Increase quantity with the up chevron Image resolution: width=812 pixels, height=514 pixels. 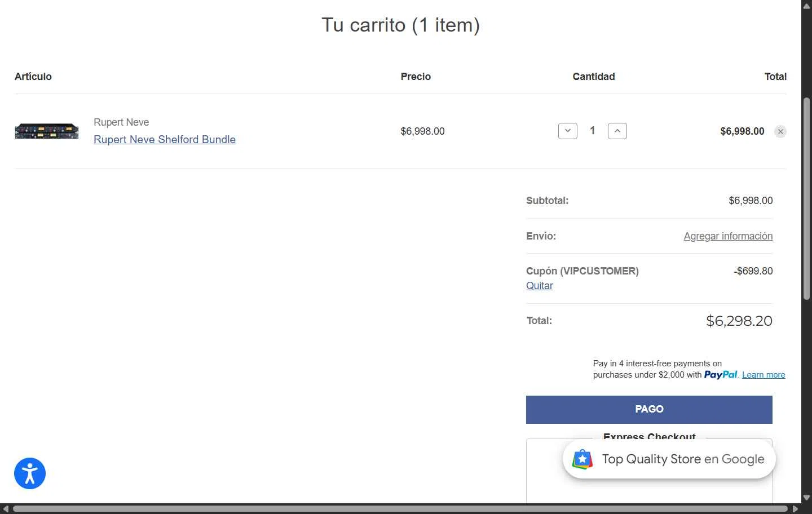coord(617,131)
